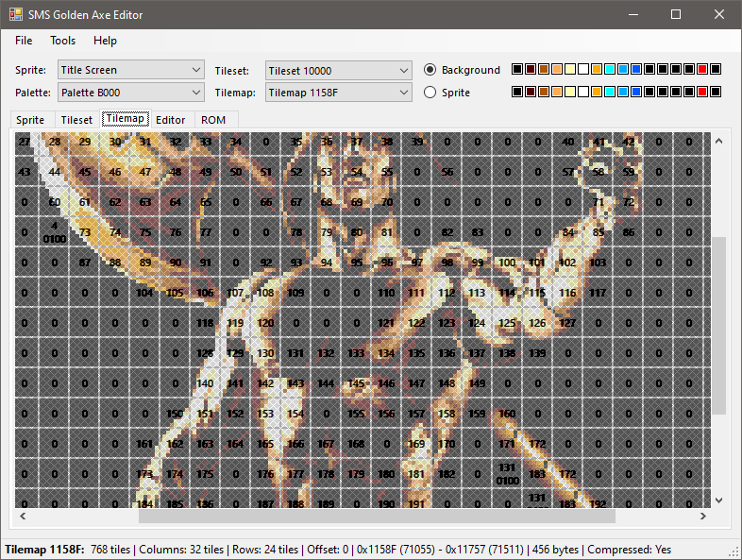This screenshot has width=742, height=560.
Task: Select tilemap cell numbered 173
Action: coord(145,474)
